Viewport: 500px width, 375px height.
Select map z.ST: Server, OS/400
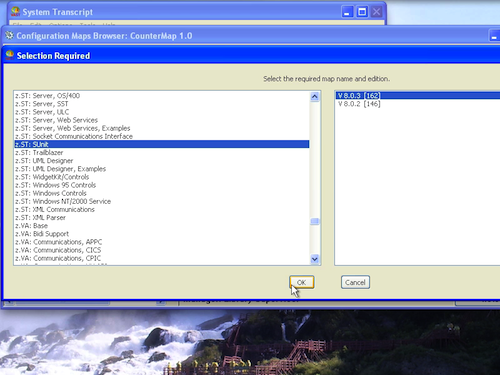point(162,96)
